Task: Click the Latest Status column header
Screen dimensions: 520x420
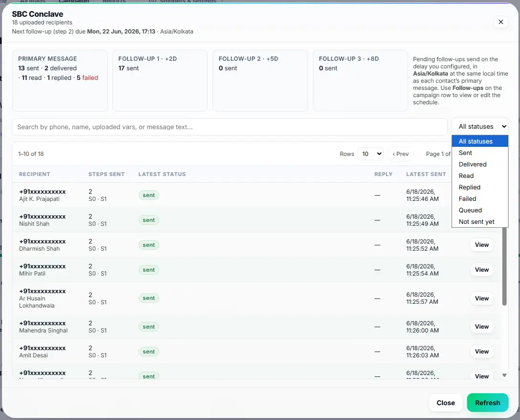Action: tap(162, 174)
